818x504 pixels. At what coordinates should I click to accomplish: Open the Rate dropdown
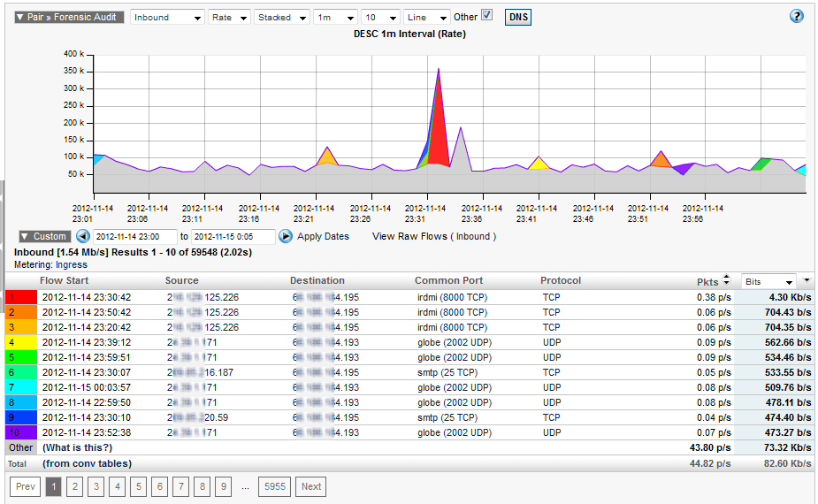(229, 17)
